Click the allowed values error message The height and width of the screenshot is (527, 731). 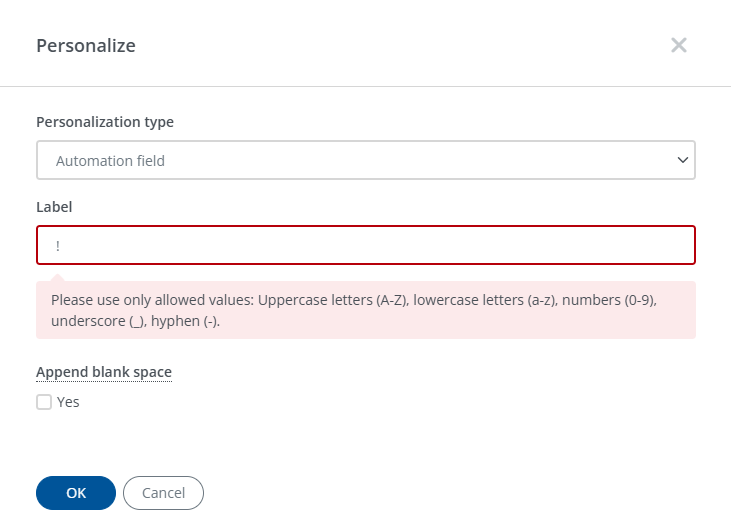(x=366, y=310)
